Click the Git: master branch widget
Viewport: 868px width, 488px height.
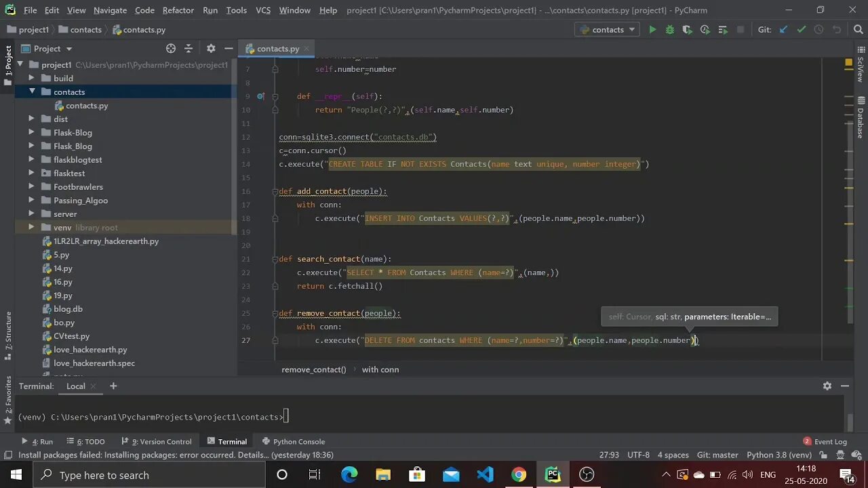[x=717, y=455]
